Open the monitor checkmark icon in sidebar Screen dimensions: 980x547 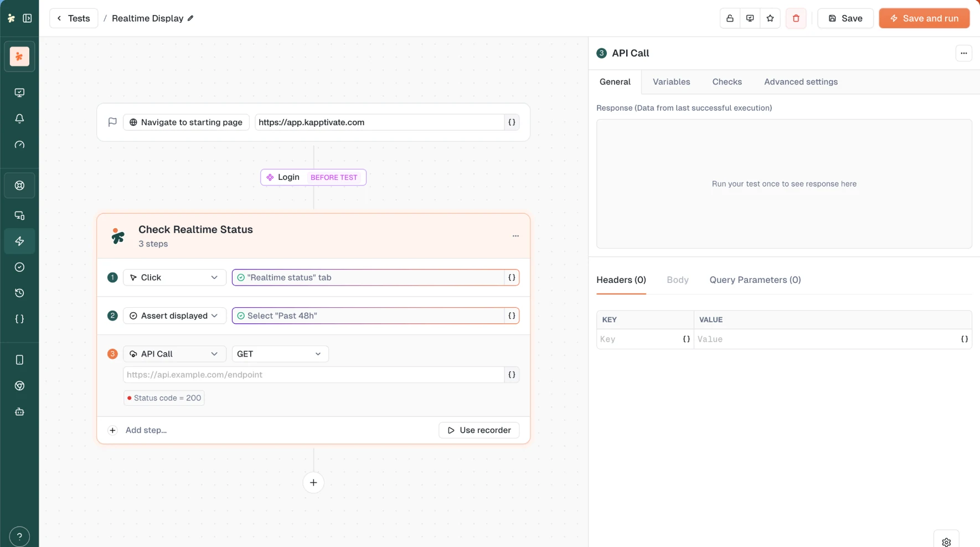[19, 92]
